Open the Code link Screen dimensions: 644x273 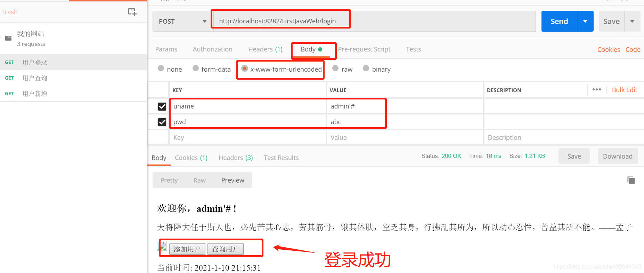coord(633,49)
